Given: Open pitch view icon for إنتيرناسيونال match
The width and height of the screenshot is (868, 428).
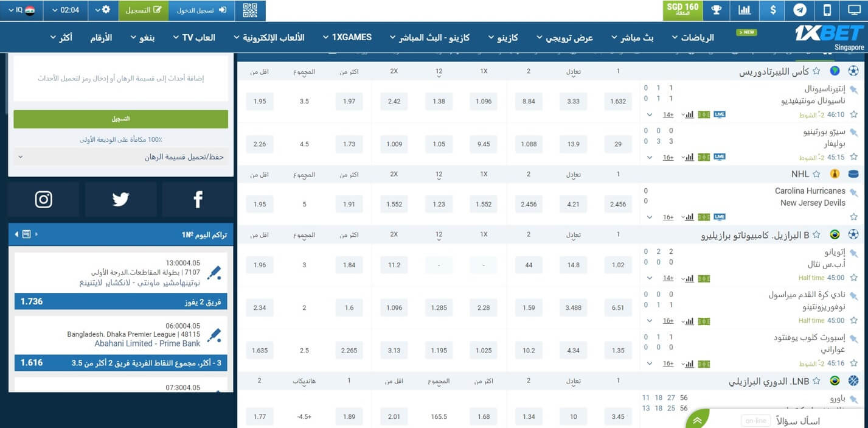Looking at the screenshot, I should (704, 114).
